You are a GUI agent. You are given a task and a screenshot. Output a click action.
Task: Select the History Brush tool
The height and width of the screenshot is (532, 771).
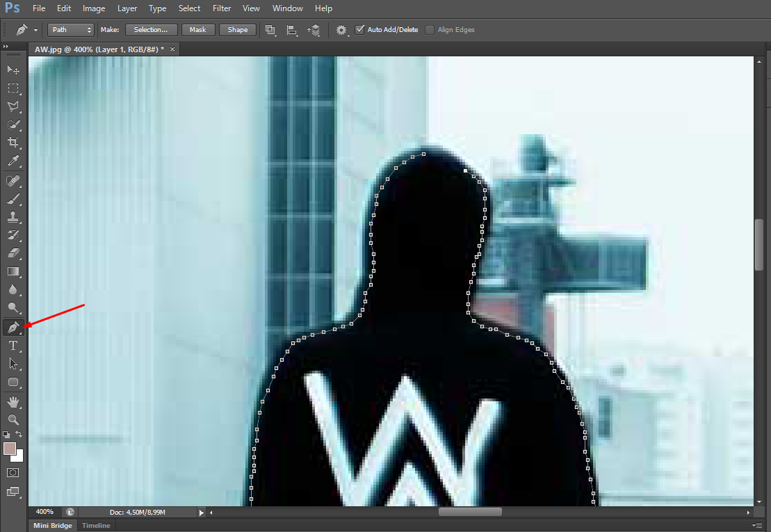13,235
